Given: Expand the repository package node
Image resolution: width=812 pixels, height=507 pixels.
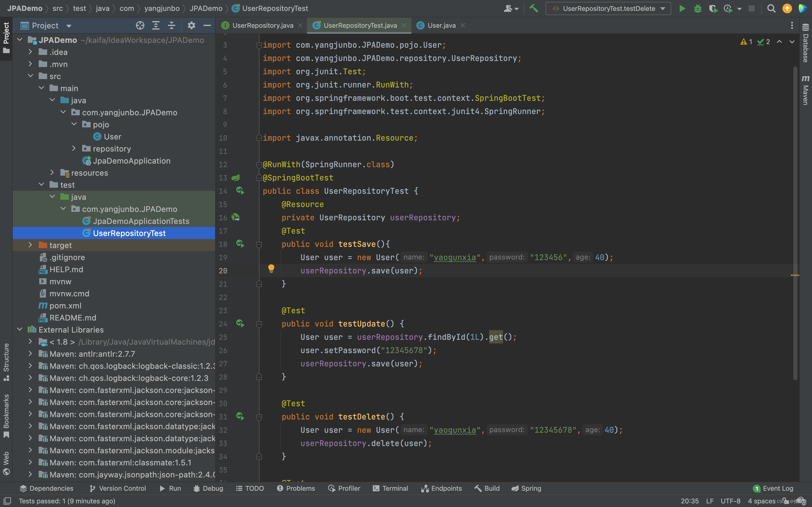Looking at the screenshot, I should [74, 148].
